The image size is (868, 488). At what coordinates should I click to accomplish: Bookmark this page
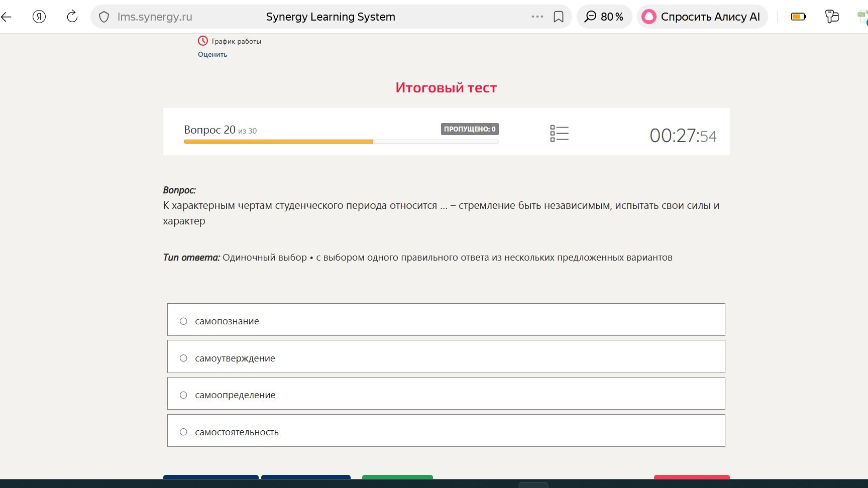pos(559,17)
